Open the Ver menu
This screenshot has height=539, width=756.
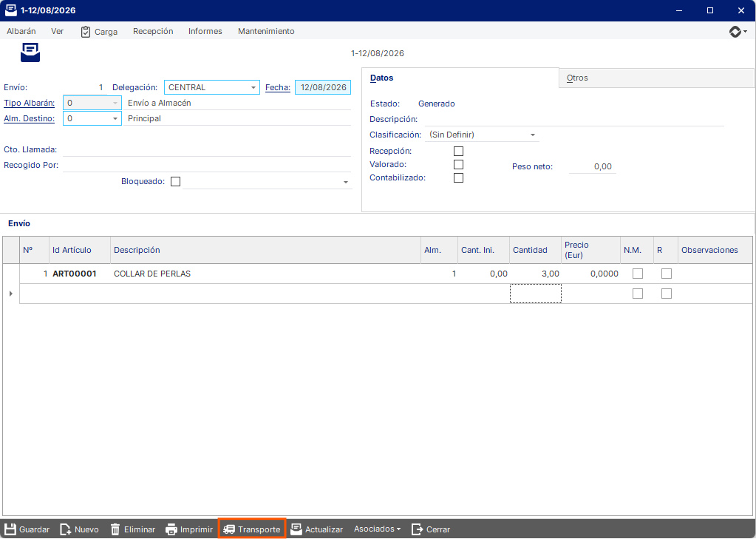tap(58, 31)
